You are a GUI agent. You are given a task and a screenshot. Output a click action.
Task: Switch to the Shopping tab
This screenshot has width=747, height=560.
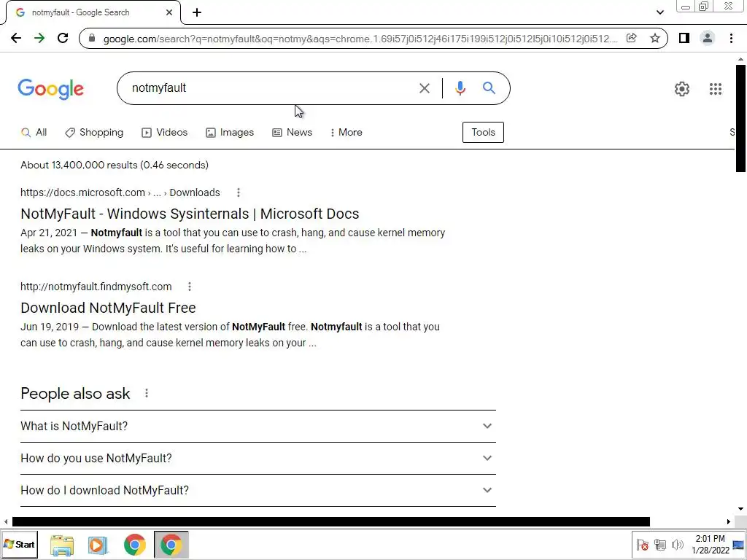click(x=94, y=133)
